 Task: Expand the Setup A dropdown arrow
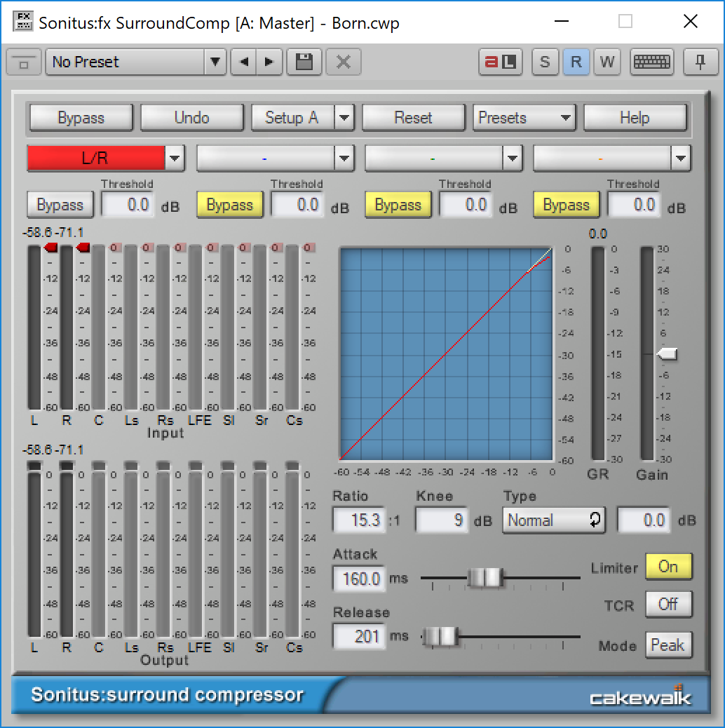coord(344,117)
